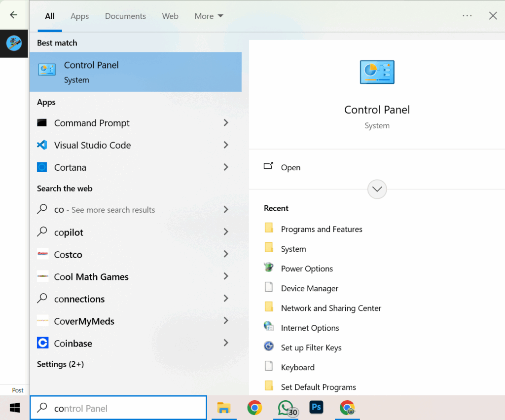Viewport: 505px width, 420px height.
Task: Expand the Cortana result chevron
Action: click(226, 167)
